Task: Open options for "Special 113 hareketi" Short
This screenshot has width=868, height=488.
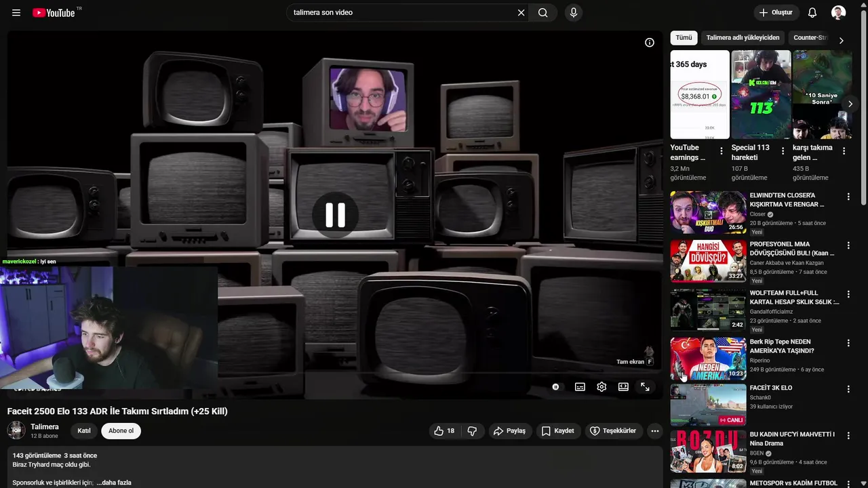Action: pos(783,151)
